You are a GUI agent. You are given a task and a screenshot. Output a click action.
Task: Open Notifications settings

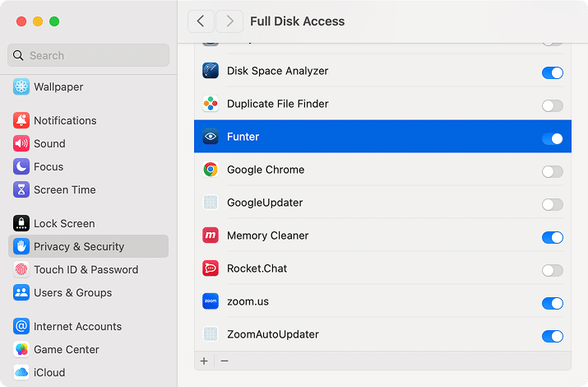point(89,120)
